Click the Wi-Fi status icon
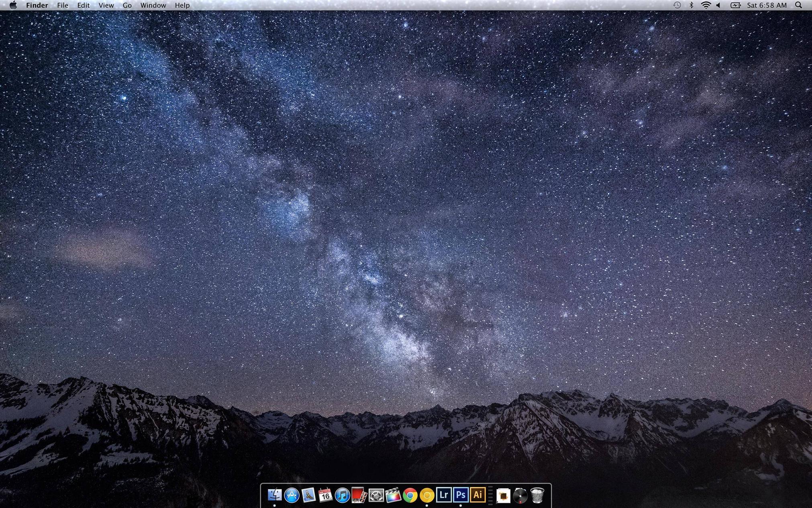812x508 pixels. [706, 5]
